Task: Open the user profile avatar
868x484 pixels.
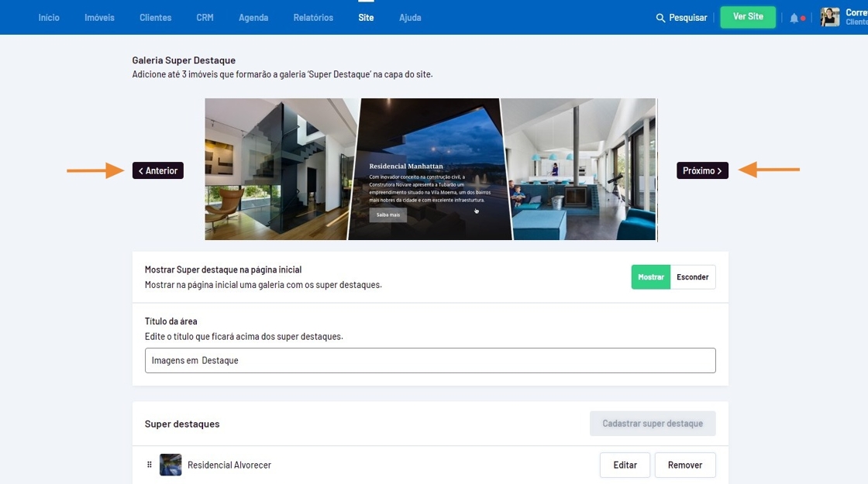Action: (x=830, y=17)
